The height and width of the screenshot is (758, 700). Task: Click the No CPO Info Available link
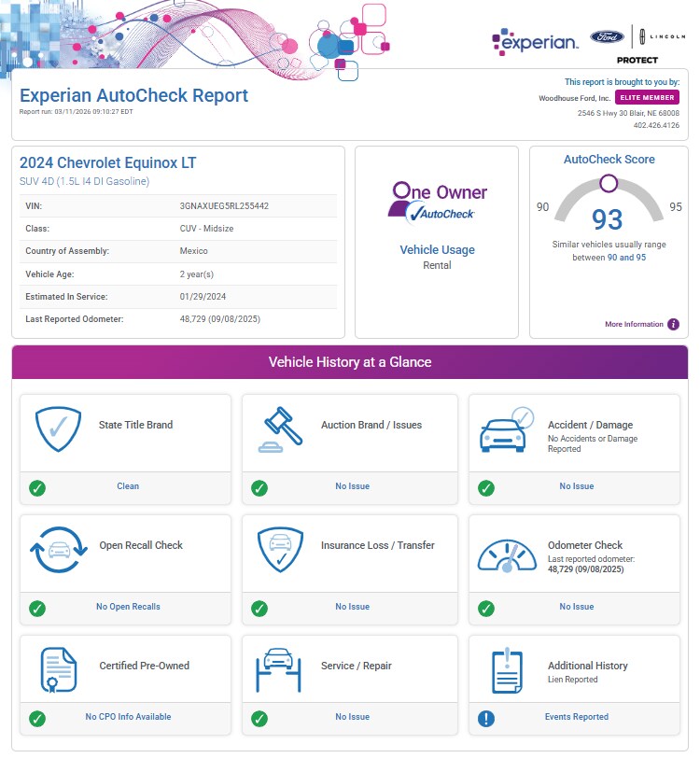point(128,717)
